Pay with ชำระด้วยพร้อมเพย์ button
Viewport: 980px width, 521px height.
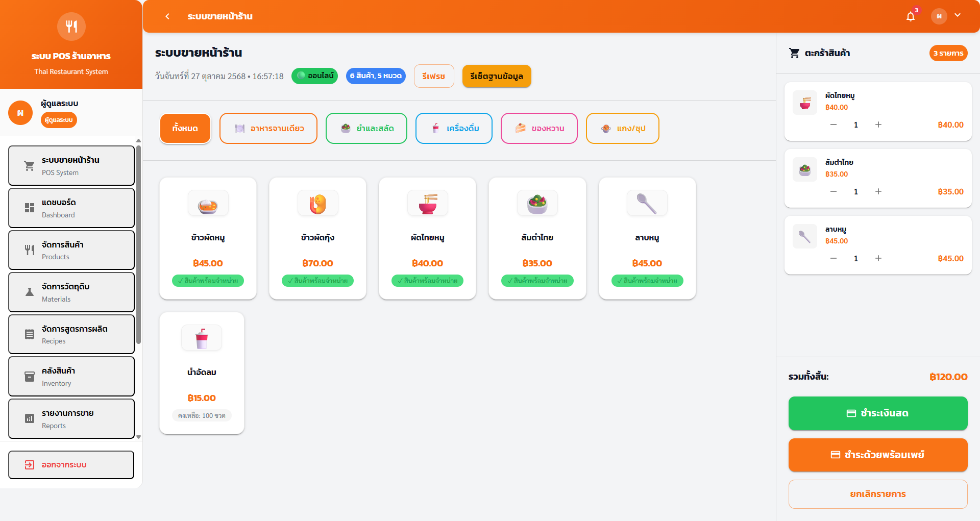tap(878, 455)
